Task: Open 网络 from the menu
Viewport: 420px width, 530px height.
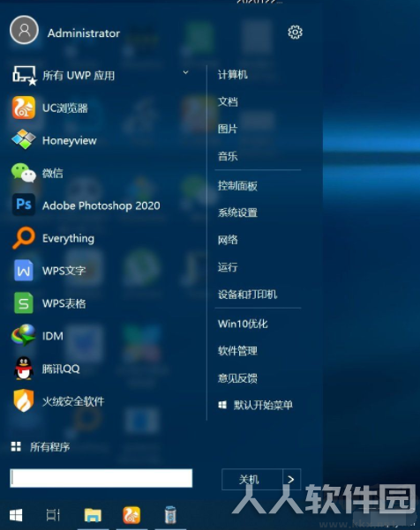Action: [228, 240]
